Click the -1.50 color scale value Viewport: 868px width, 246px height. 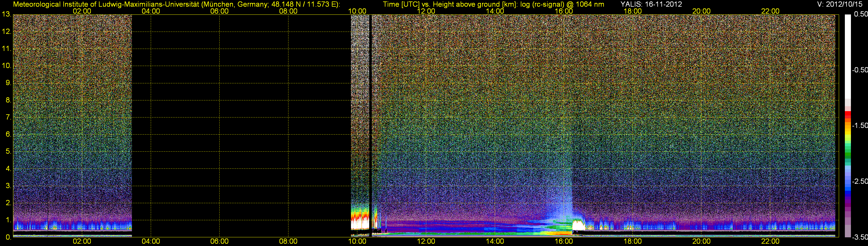tap(860, 125)
